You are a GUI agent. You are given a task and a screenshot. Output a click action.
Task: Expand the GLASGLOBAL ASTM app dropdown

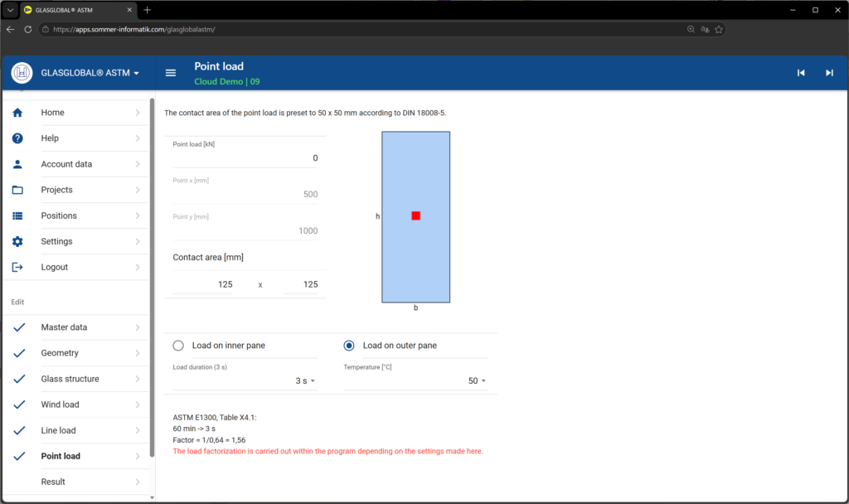pyautogui.click(x=137, y=73)
